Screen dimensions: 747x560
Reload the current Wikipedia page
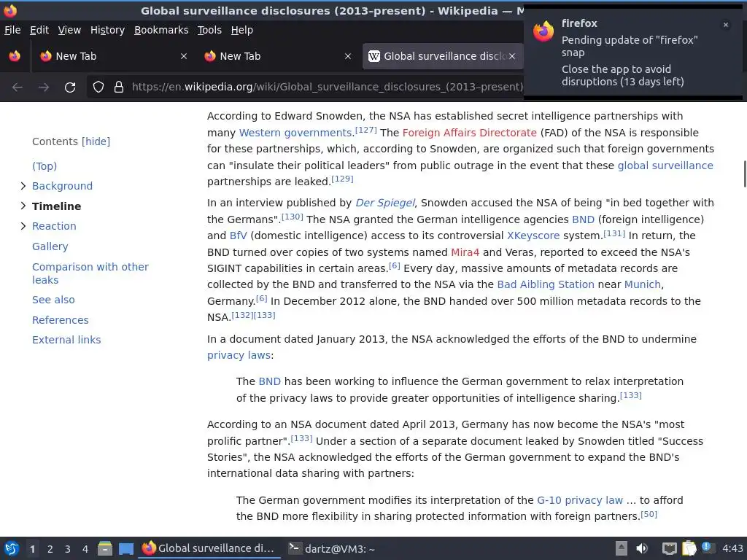click(70, 87)
